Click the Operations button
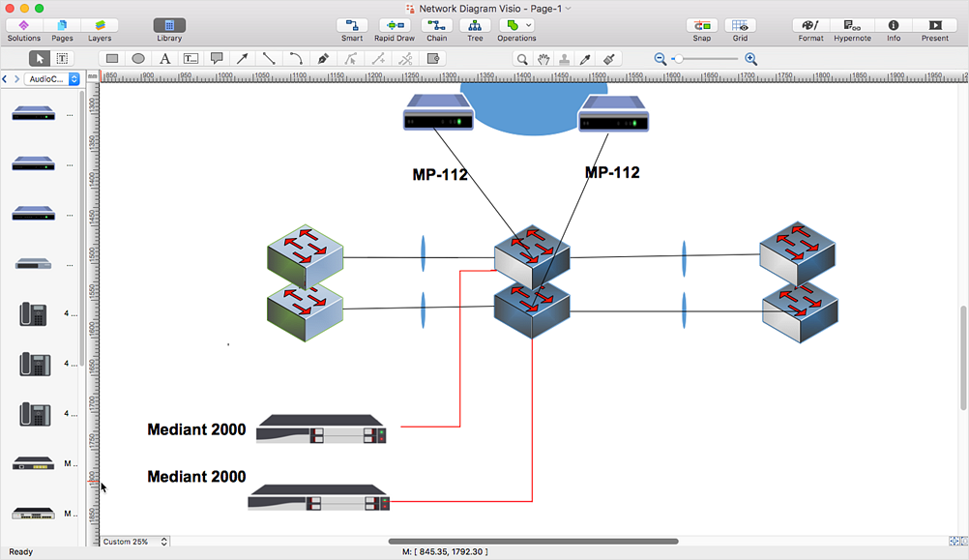This screenshot has height=560, width=969. point(513,25)
